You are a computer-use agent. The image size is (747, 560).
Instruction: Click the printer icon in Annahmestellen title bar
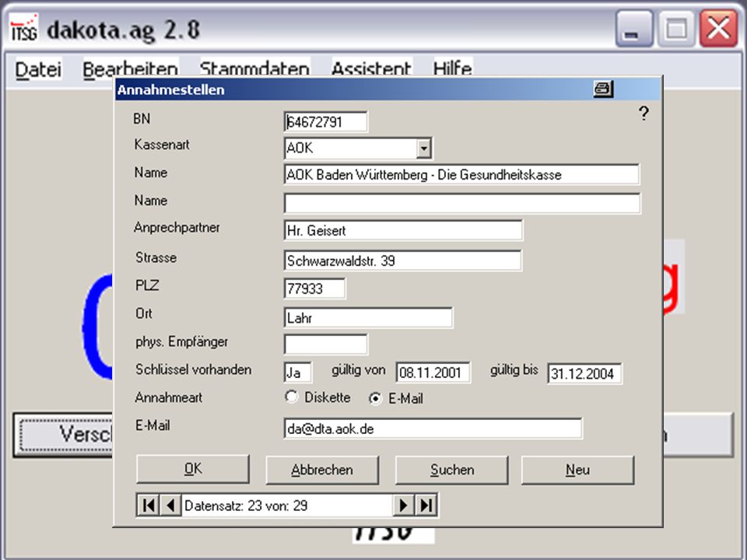coord(603,89)
